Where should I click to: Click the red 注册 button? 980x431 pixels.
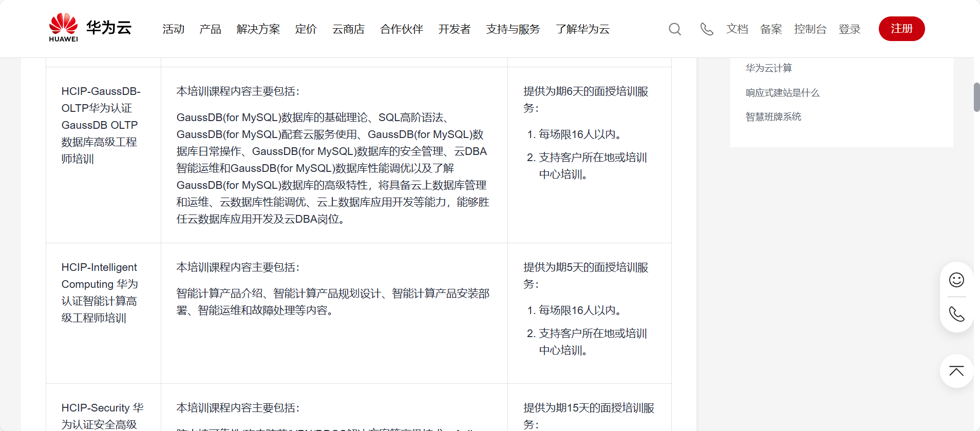pyautogui.click(x=902, y=29)
